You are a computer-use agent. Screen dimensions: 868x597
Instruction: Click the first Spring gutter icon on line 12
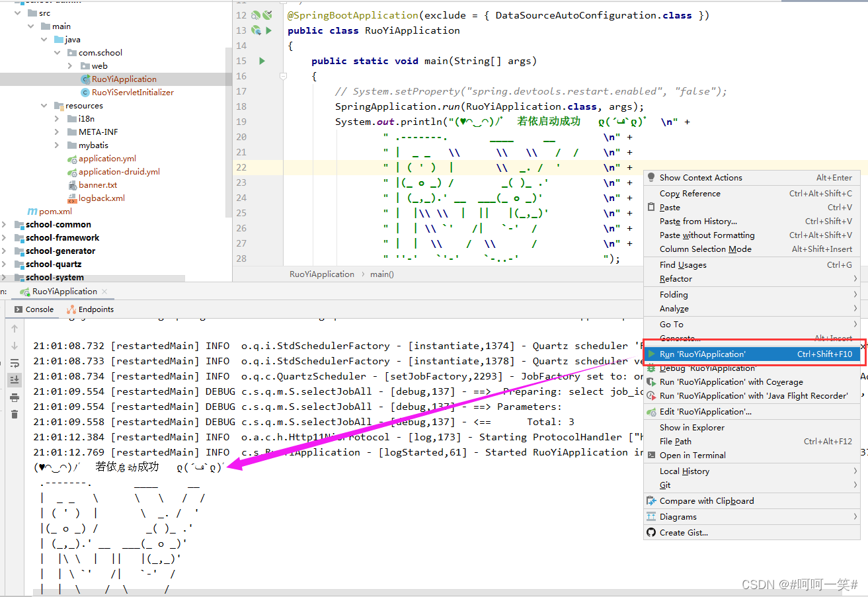pos(255,15)
